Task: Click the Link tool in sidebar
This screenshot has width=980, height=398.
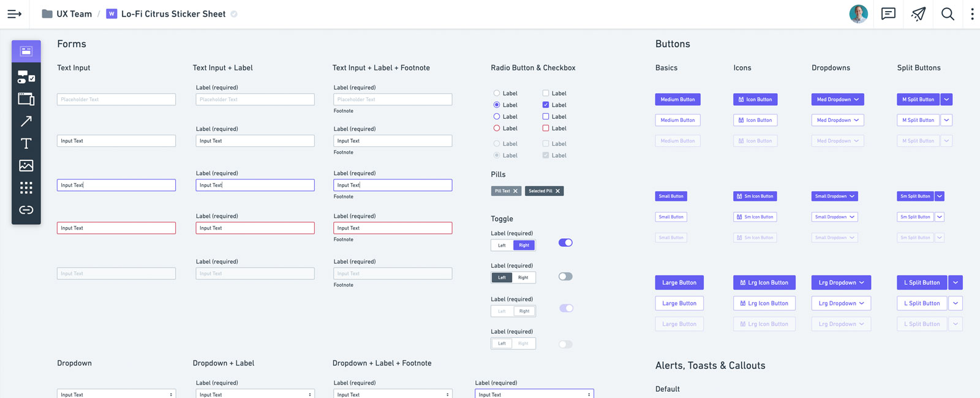Action: (x=26, y=210)
